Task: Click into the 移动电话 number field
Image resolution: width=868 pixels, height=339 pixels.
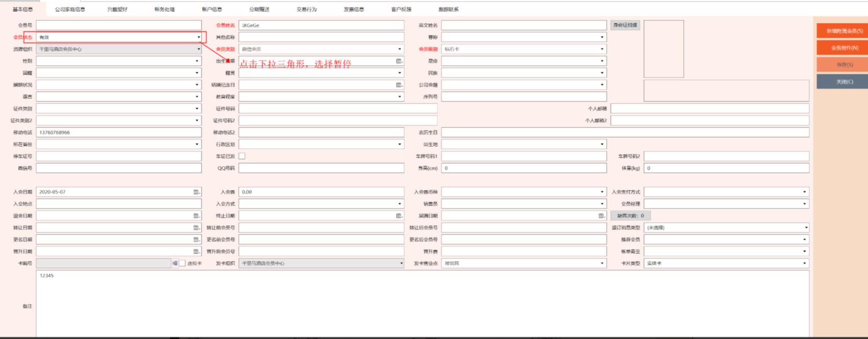Action: [118, 133]
